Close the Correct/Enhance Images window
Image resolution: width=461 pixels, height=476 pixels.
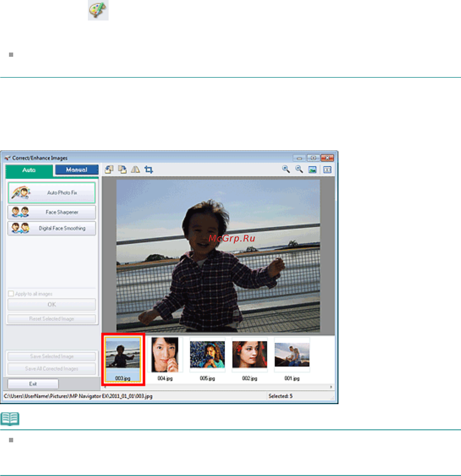click(x=327, y=158)
